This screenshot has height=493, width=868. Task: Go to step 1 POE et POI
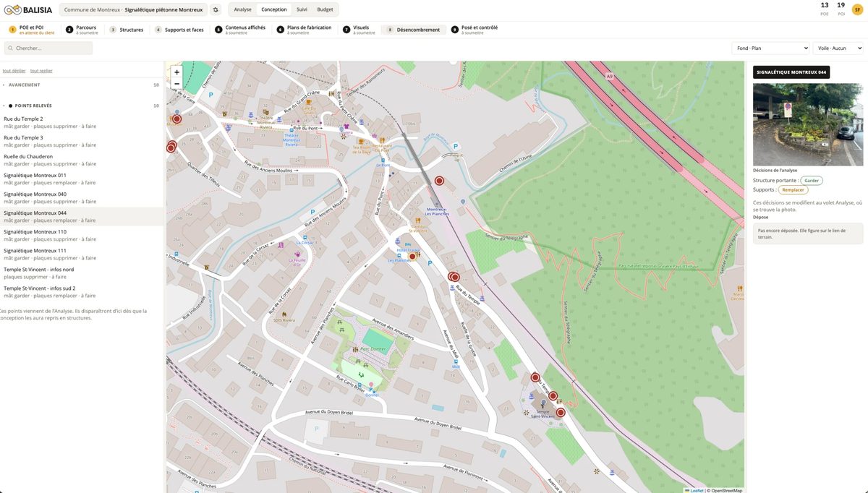pyautogui.click(x=32, y=30)
